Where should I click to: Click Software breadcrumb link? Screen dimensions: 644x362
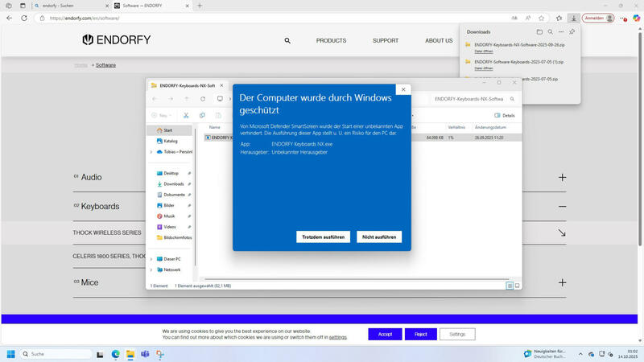(x=105, y=65)
